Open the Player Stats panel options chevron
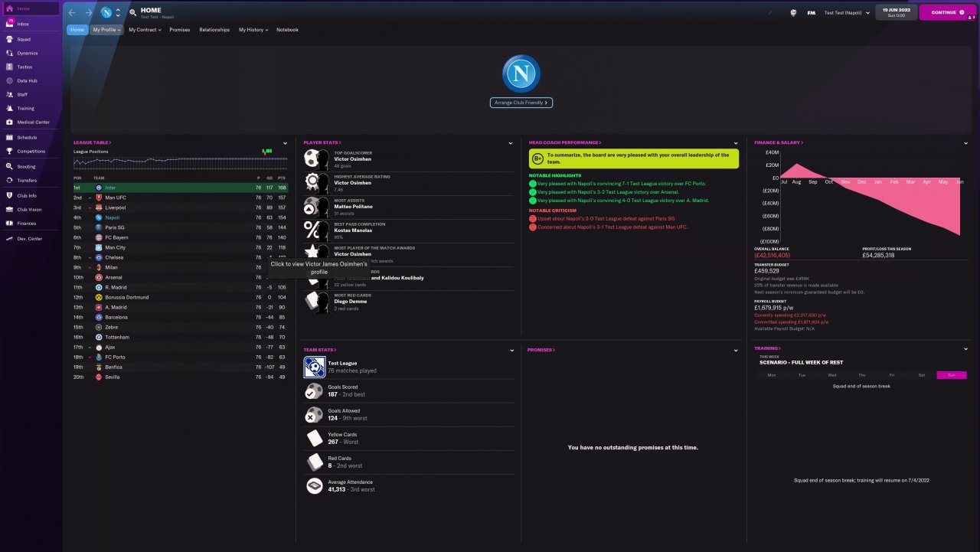 point(511,143)
